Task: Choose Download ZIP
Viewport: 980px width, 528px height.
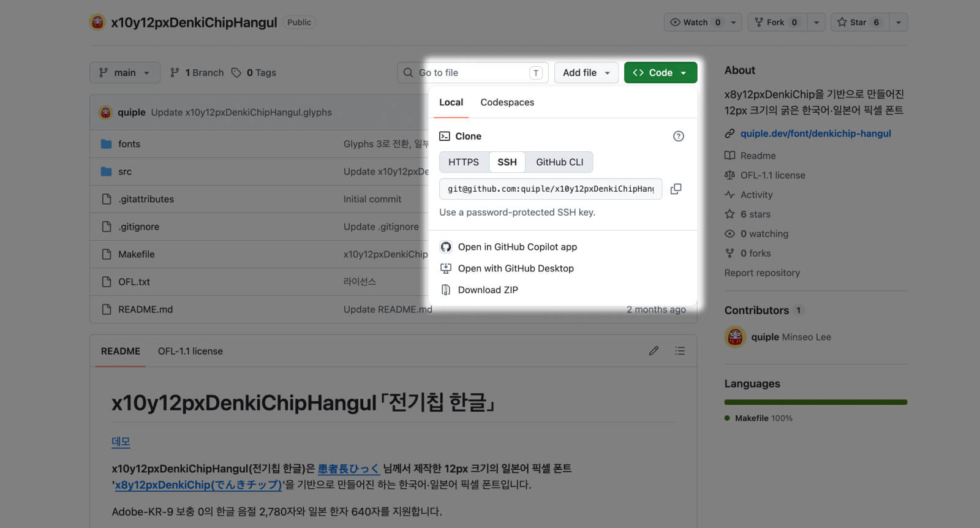Action: pos(488,290)
